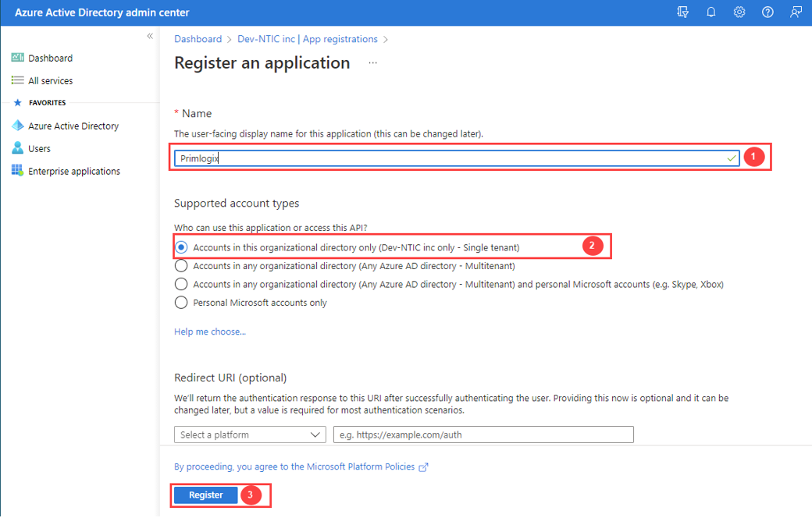Open Azure Active Directory in the sidebar
The width and height of the screenshot is (812, 525).
coord(73,126)
